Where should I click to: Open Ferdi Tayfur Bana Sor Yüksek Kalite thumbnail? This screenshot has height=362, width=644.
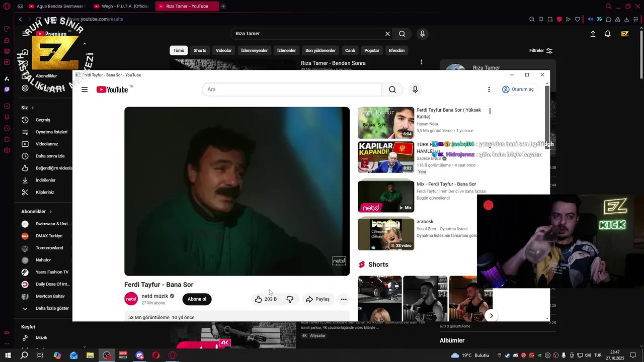[x=386, y=123]
